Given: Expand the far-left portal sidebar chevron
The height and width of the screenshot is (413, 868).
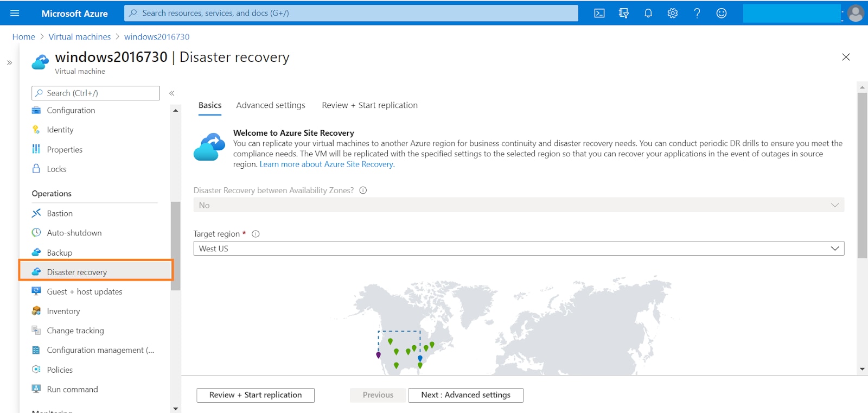Looking at the screenshot, I should 9,63.
